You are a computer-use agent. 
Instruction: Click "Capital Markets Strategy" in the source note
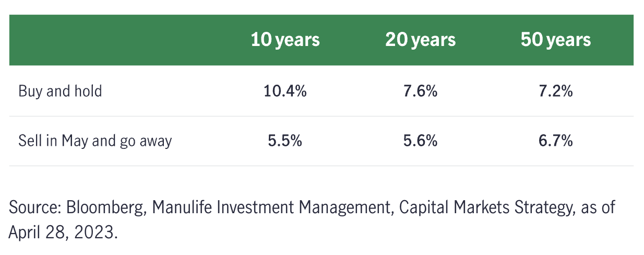(x=485, y=208)
